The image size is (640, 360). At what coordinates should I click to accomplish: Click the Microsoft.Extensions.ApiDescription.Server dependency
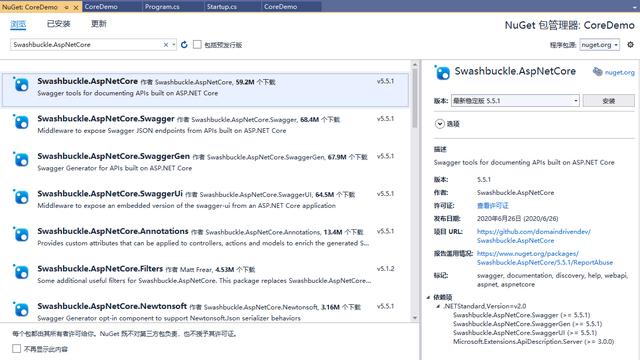[533, 342]
